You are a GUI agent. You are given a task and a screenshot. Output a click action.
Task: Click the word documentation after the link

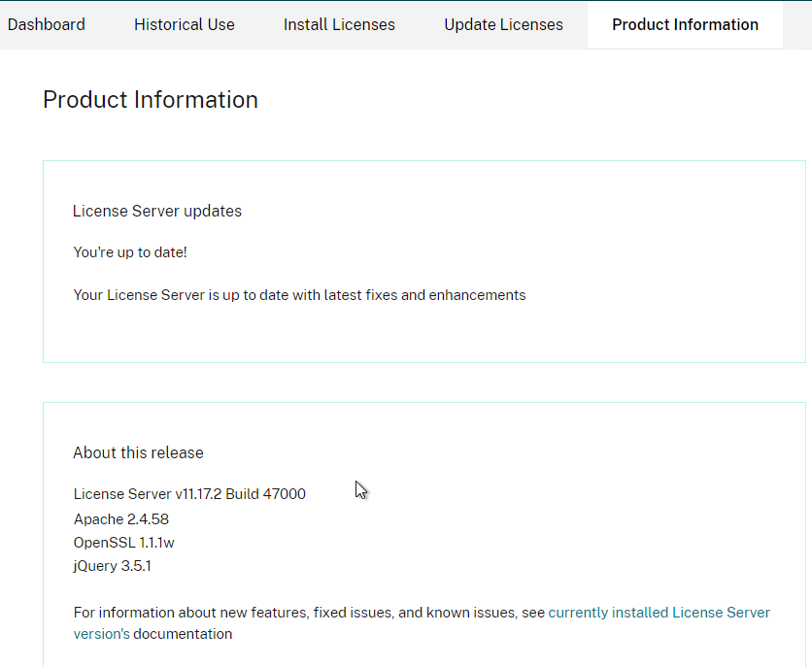pyautogui.click(x=183, y=634)
